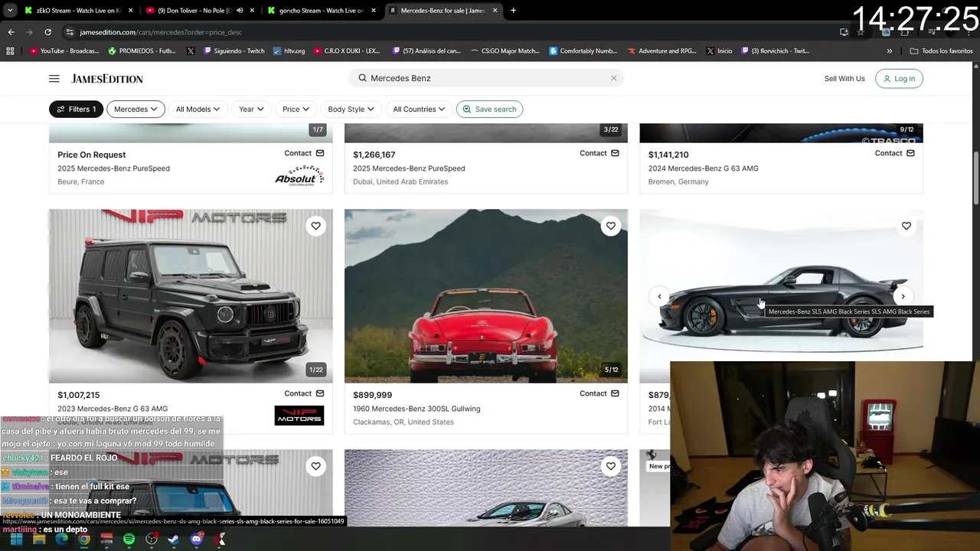Image resolution: width=980 pixels, height=551 pixels.
Task: Open the JamesEdition hamburger menu
Action: coord(54,79)
